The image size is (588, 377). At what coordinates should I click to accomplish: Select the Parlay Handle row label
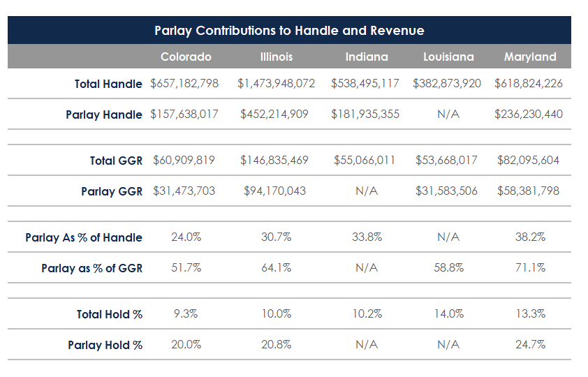[x=103, y=114]
